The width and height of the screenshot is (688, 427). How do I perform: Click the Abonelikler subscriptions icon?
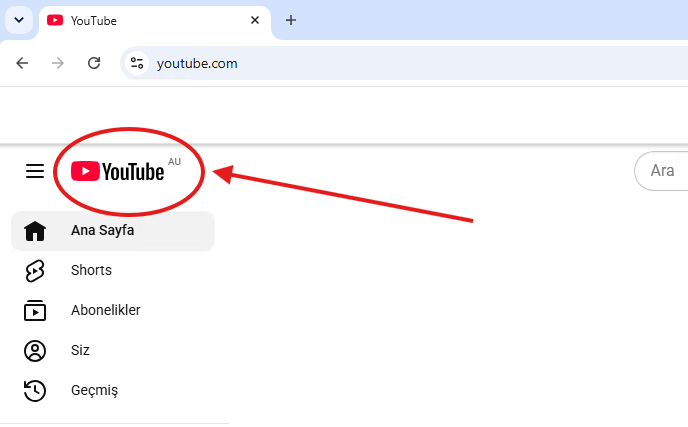pyautogui.click(x=35, y=310)
